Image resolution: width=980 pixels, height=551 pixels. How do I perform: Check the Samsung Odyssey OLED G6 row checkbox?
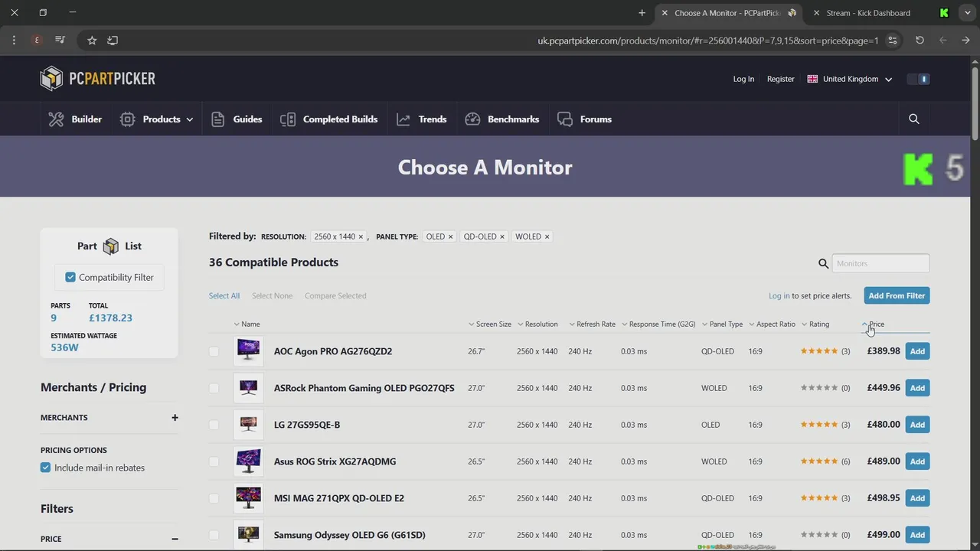tap(214, 535)
